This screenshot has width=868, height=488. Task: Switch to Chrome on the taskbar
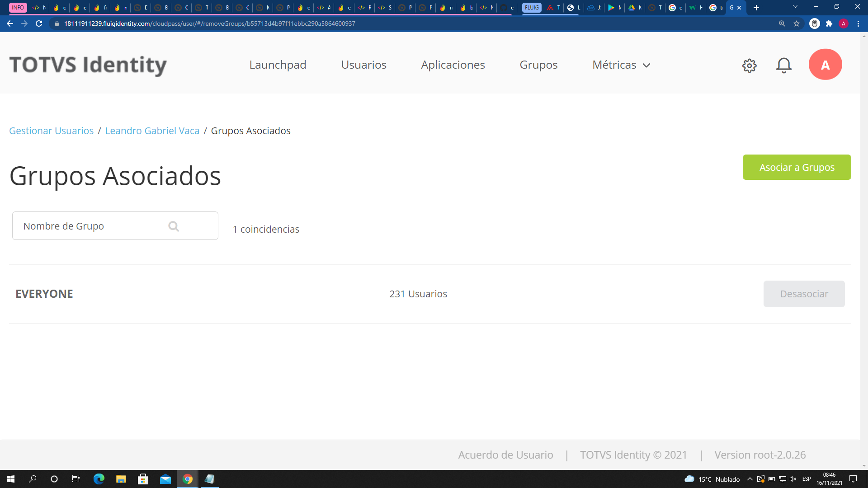tap(187, 479)
